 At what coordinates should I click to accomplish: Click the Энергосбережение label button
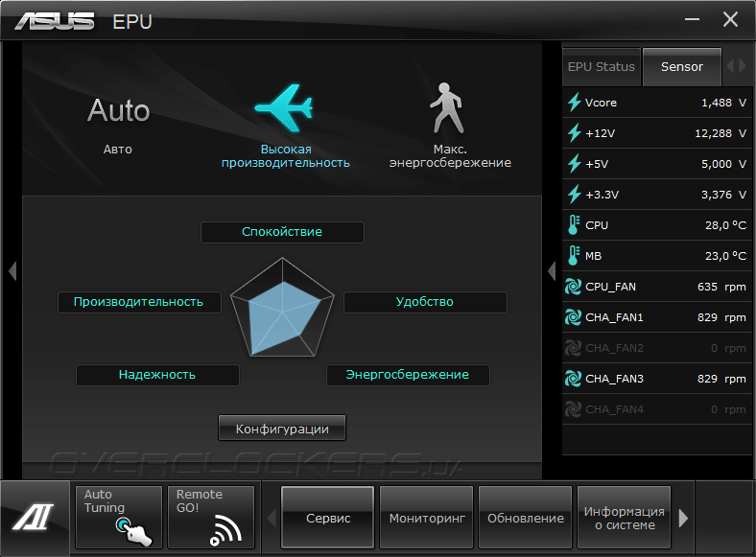(x=408, y=375)
